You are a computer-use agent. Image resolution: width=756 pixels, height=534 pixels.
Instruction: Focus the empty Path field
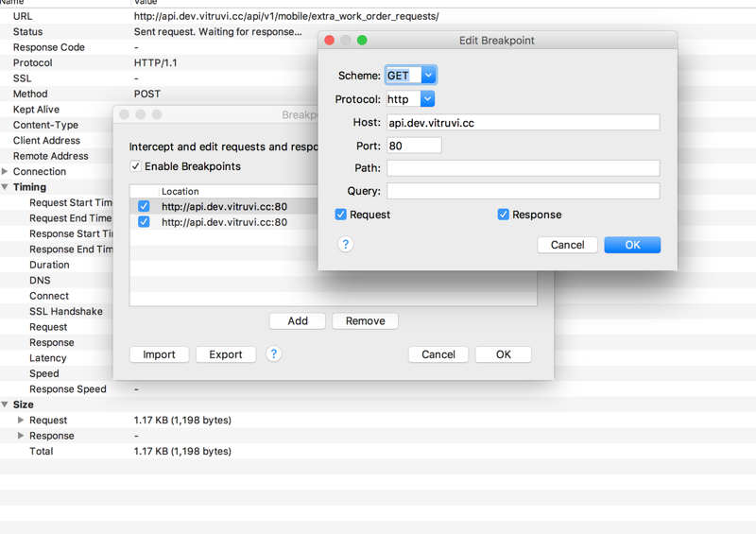524,168
